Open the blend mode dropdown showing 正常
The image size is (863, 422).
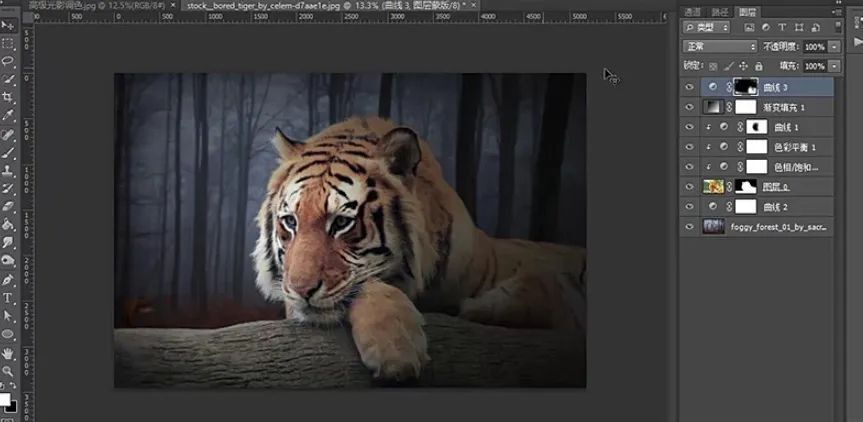point(720,47)
